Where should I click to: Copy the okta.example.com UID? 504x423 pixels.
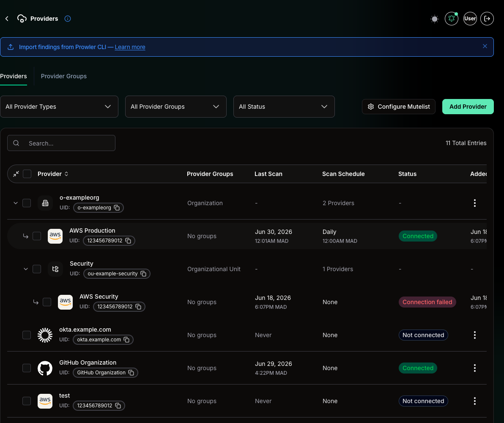(x=127, y=340)
